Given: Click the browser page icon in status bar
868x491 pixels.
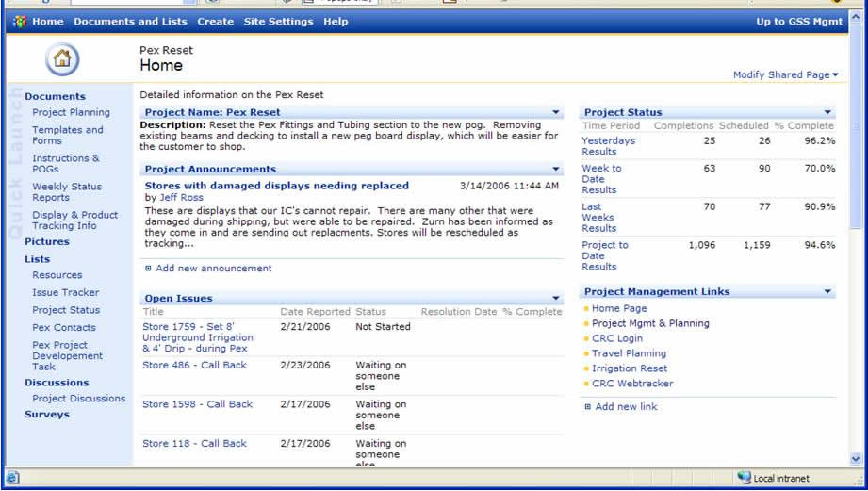Looking at the screenshot, I should tap(12, 478).
